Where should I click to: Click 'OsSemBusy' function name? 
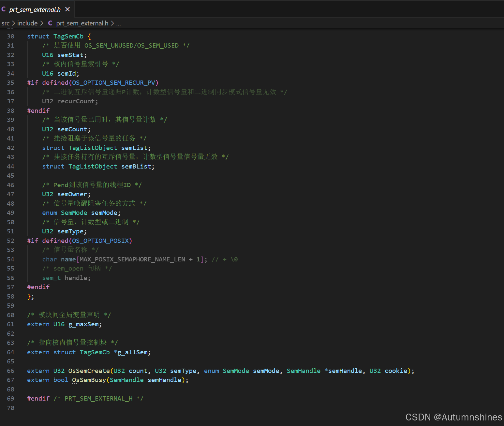pos(89,380)
